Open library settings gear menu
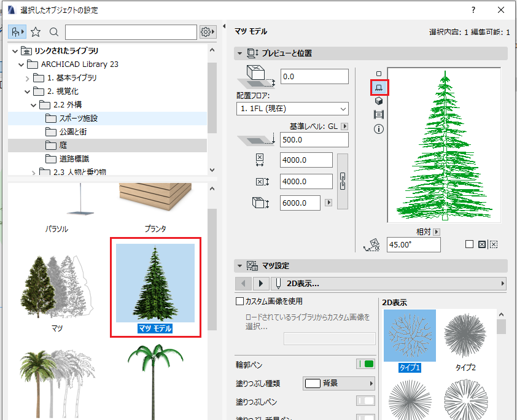Viewport: 517px width, 420px height. tap(208, 32)
